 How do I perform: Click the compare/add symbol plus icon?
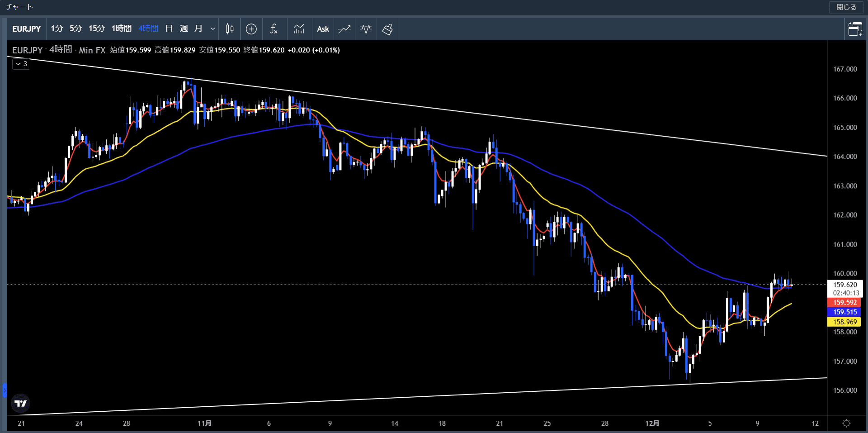[x=251, y=29]
